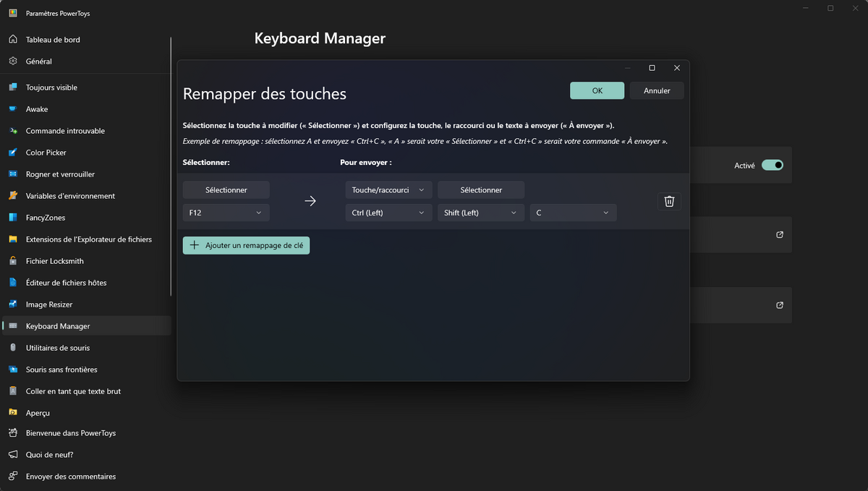Click the Color Picker icon
The image size is (868, 491).
(x=13, y=153)
